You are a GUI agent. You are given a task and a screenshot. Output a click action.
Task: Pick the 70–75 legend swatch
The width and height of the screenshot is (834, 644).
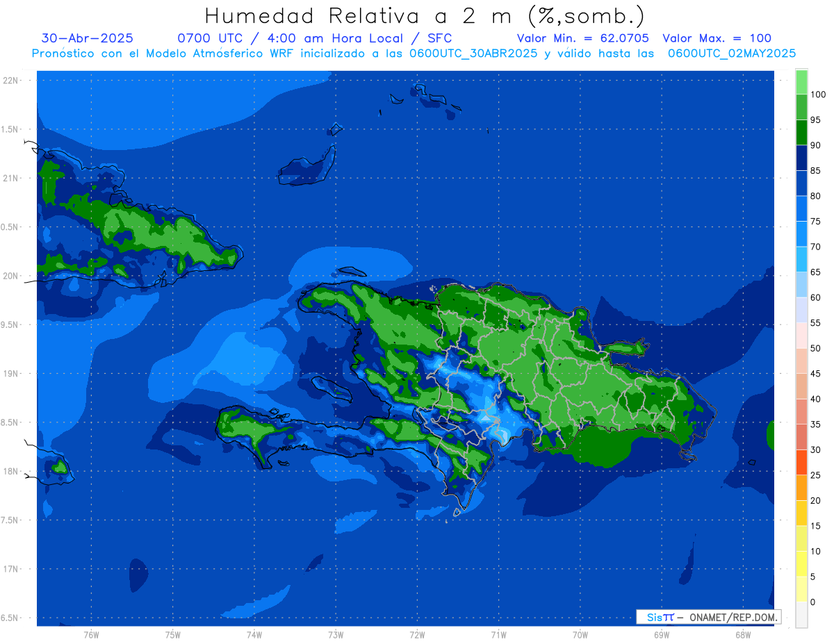pos(801,234)
